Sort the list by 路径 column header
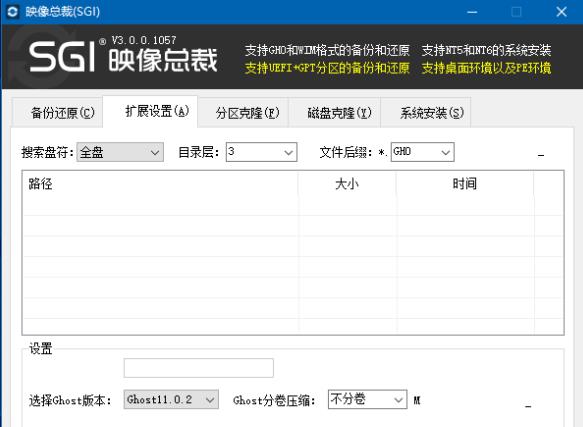The width and height of the screenshot is (583, 427). tap(161, 184)
